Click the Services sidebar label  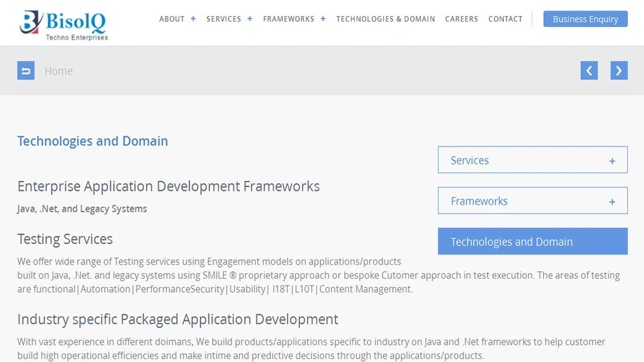pyautogui.click(x=469, y=160)
